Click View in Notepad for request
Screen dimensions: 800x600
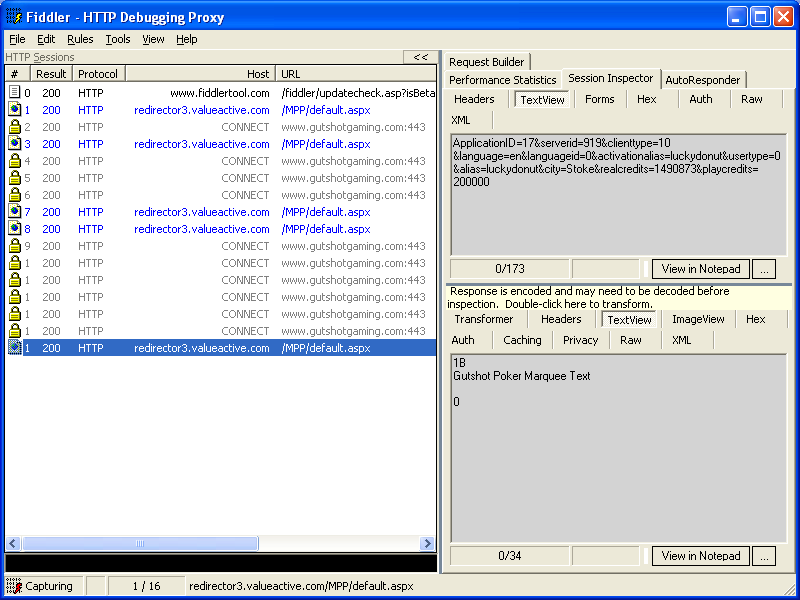(x=701, y=269)
